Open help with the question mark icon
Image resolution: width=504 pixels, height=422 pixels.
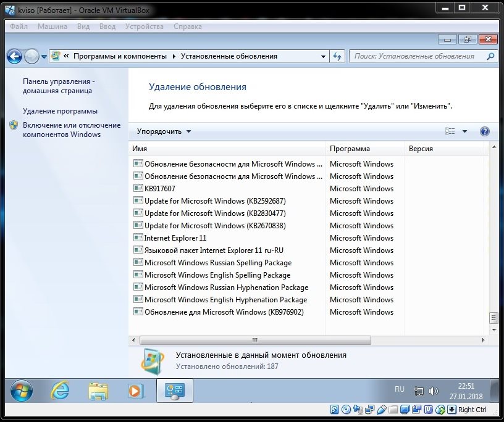click(485, 131)
